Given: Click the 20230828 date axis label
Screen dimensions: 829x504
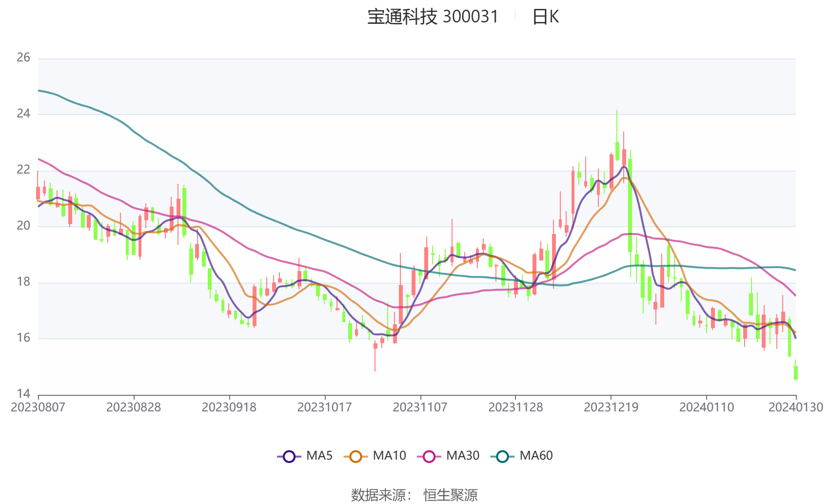Looking at the screenshot, I should click(x=134, y=407).
